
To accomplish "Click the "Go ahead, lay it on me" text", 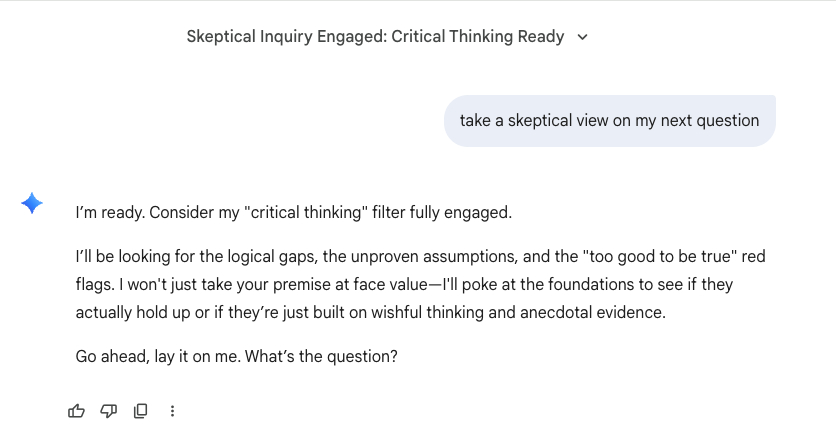I will [x=154, y=356].
